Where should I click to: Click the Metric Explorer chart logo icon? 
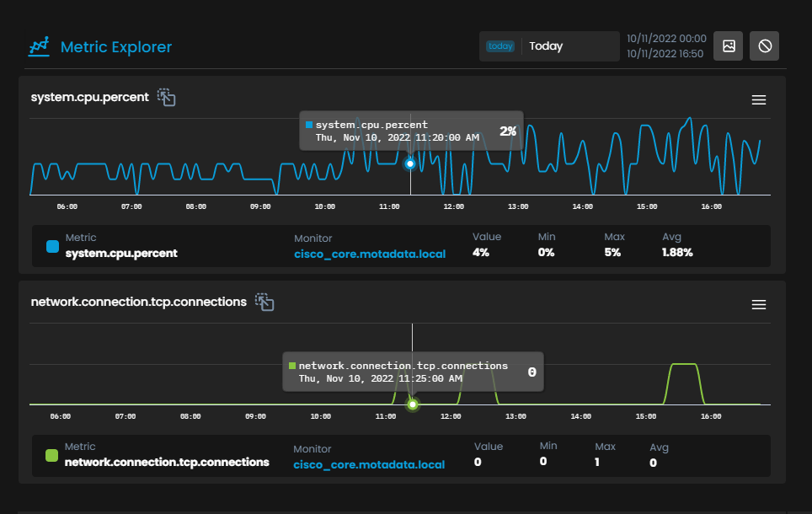pos(39,46)
